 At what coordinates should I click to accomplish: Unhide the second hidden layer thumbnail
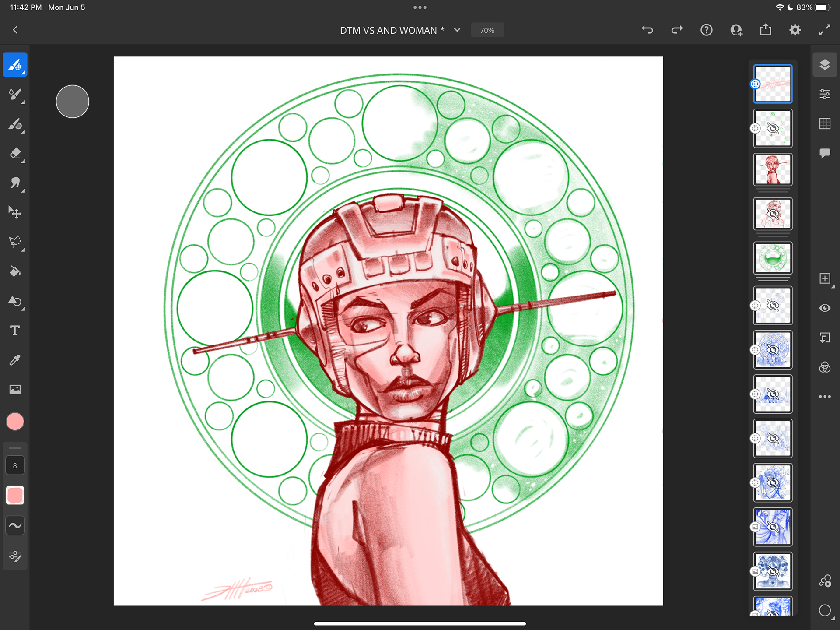point(773,128)
